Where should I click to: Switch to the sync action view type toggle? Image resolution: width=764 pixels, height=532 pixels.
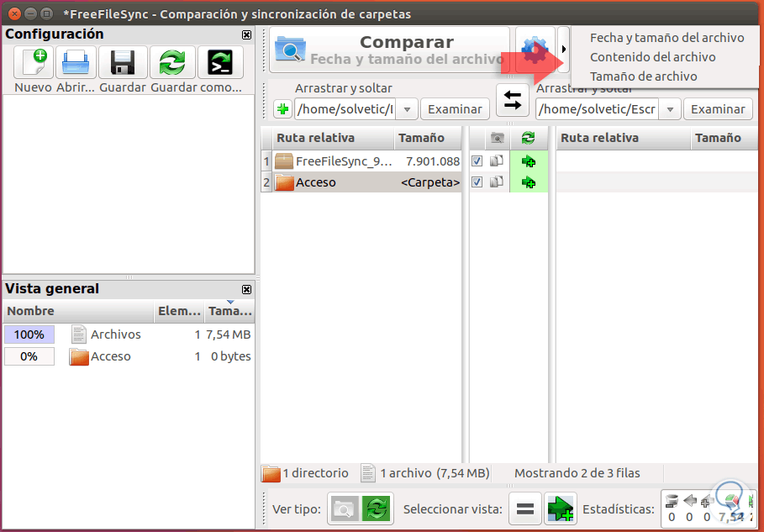pyautogui.click(x=376, y=509)
